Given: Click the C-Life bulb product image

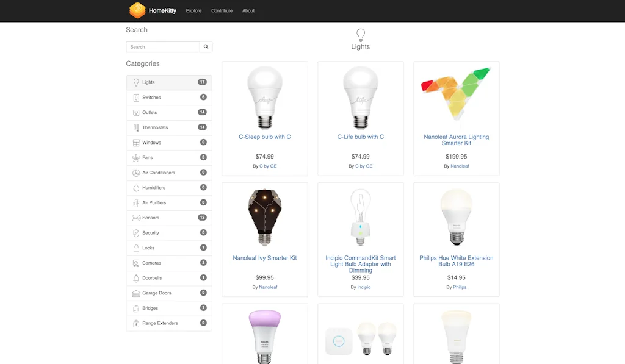Looking at the screenshot, I should (361, 98).
